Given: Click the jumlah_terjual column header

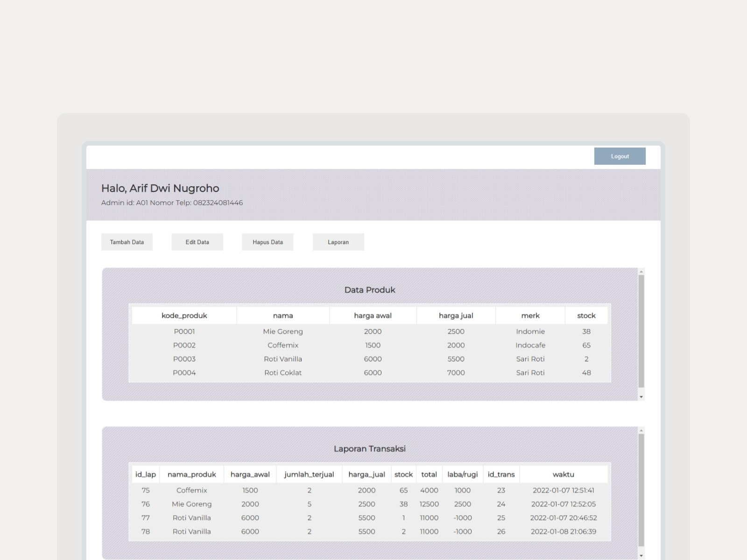Looking at the screenshot, I should pos(309,474).
